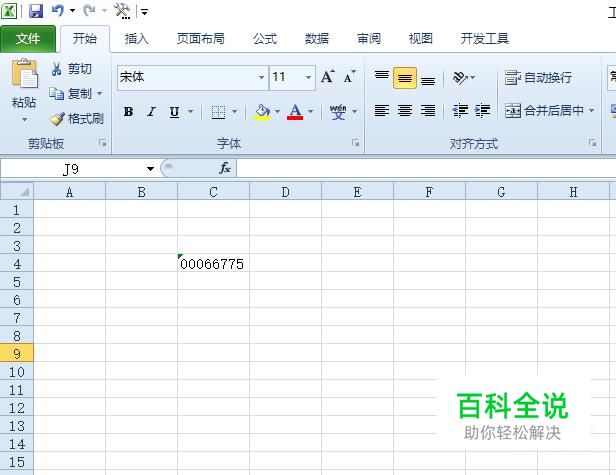Switch to the Home (开始) tab

pyautogui.click(x=85, y=39)
